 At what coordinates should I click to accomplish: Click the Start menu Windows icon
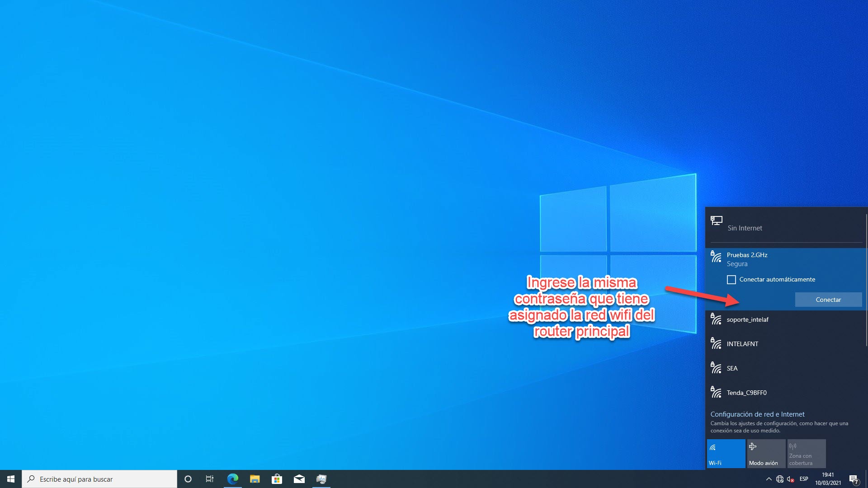(x=11, y=479)
